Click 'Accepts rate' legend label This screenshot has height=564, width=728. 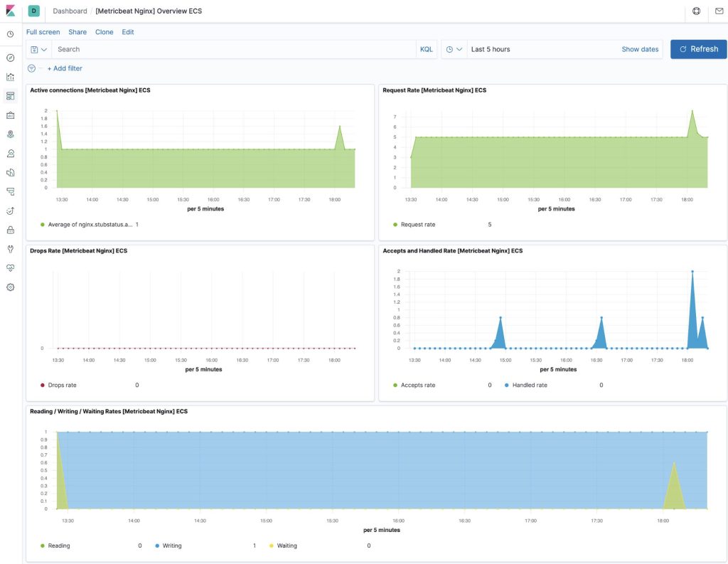pyautogui.click(x=418, y=385)
